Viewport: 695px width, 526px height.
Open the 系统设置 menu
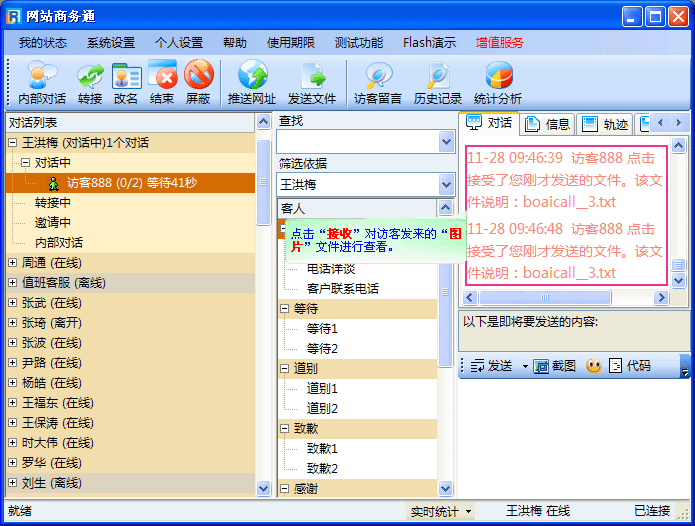tap(110, 43)
